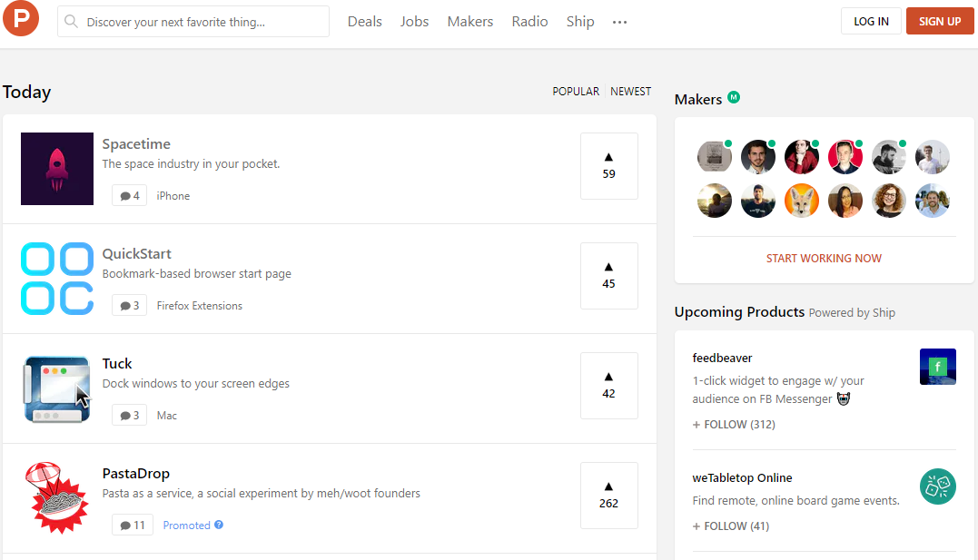Click the green Makers M badge
This screenshot has width=978, height=560.
(734, 97)
